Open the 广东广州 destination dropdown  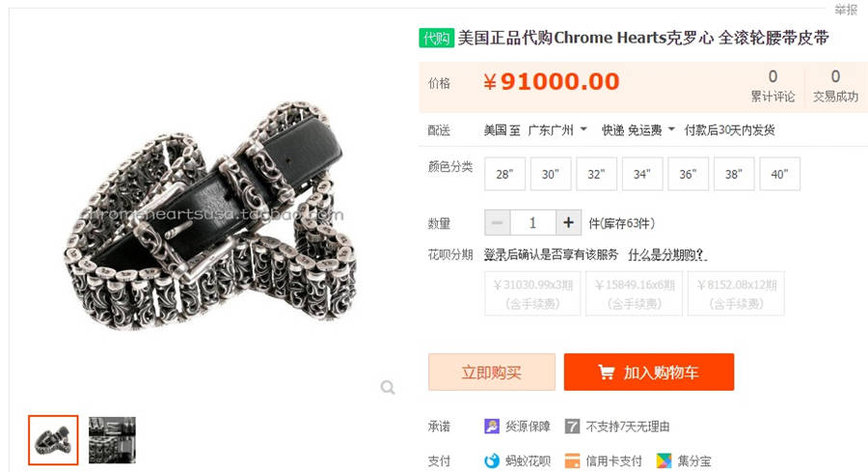pyautogui.click(x=556, y=130)
